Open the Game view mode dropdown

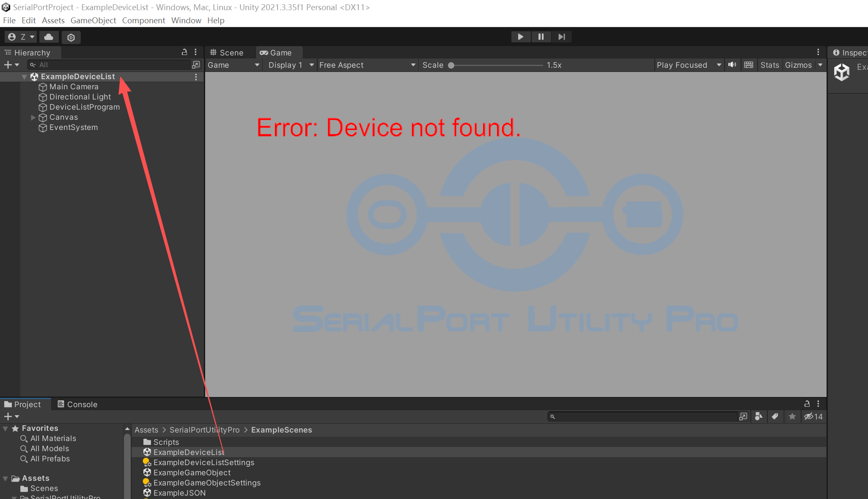tap(233, 65)
